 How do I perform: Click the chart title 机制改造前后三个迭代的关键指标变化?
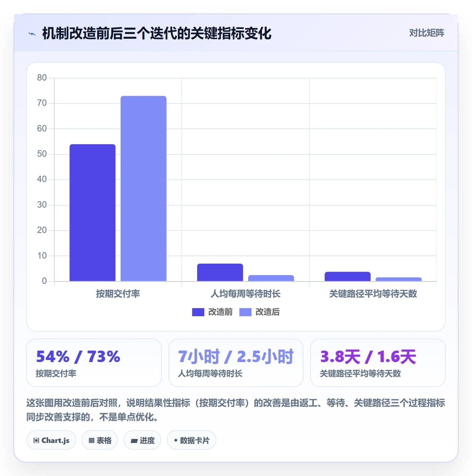click(x=157, y=33)
